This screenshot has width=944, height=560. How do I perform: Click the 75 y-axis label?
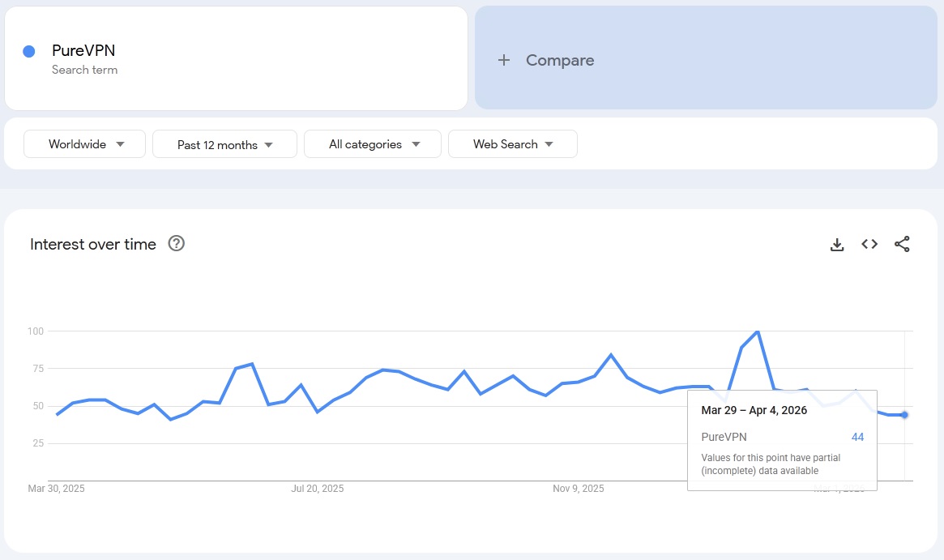38,369
